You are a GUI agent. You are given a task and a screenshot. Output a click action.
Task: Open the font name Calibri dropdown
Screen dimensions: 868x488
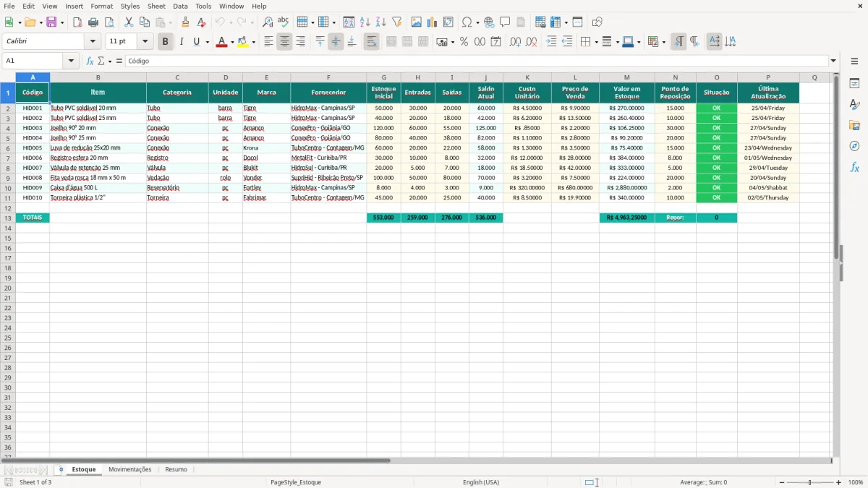click(x=93, y=42)
